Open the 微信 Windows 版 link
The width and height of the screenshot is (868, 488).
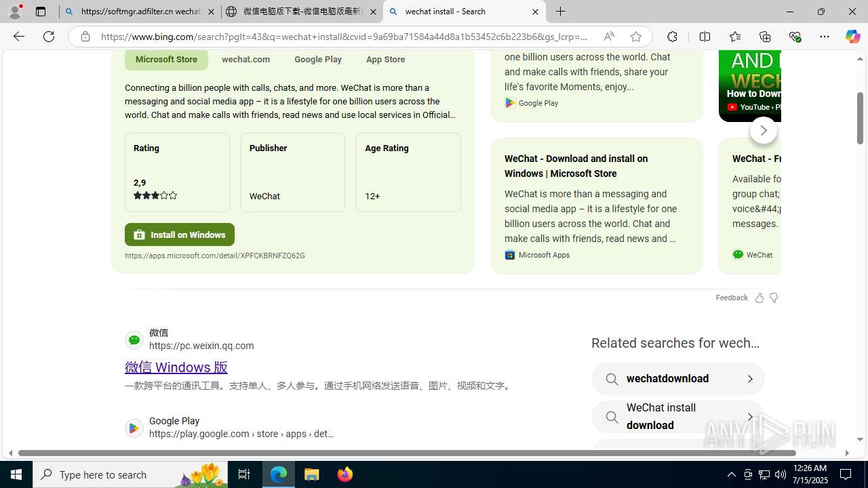[x=176, y=367]
